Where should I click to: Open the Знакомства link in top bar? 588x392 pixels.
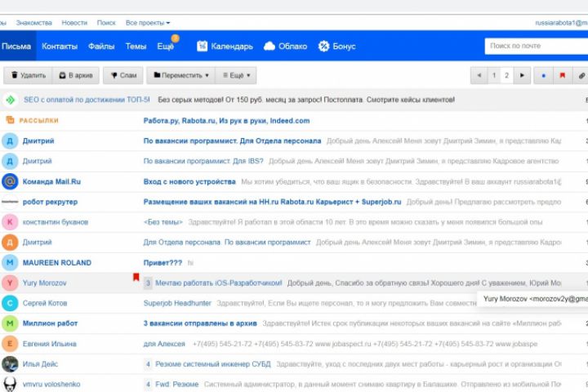click(x=33, y=23)
